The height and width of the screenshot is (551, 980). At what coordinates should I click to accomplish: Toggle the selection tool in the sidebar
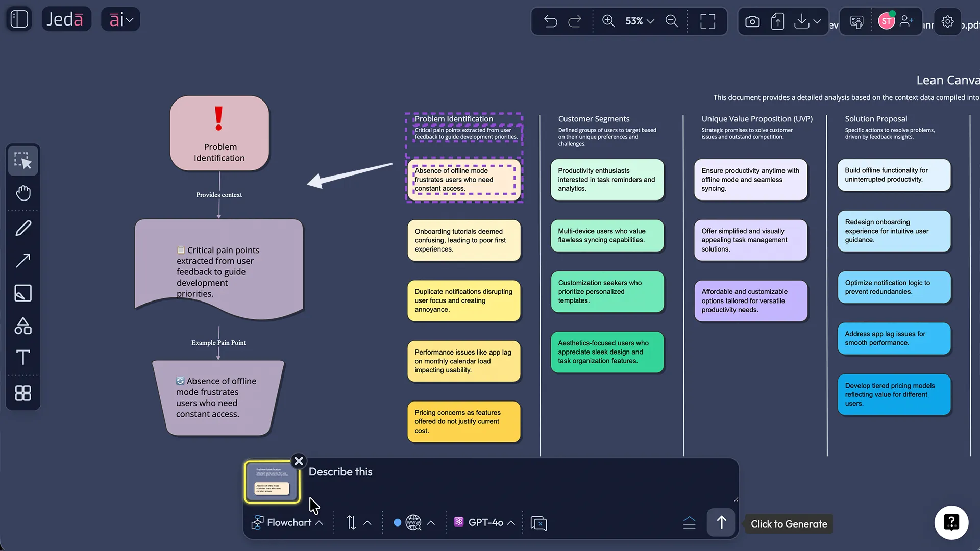tap(22, 160)
